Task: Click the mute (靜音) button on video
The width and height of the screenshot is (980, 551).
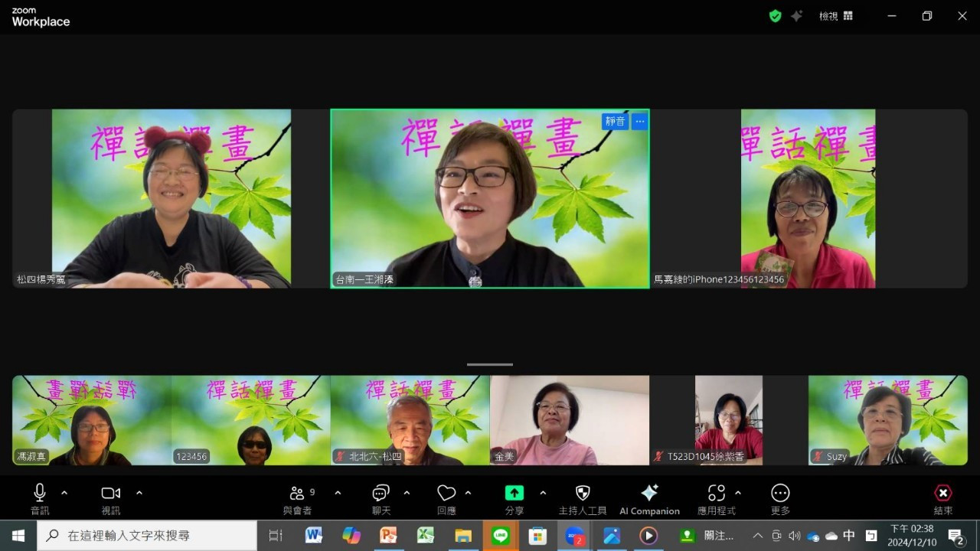Action: pos(615,121)
